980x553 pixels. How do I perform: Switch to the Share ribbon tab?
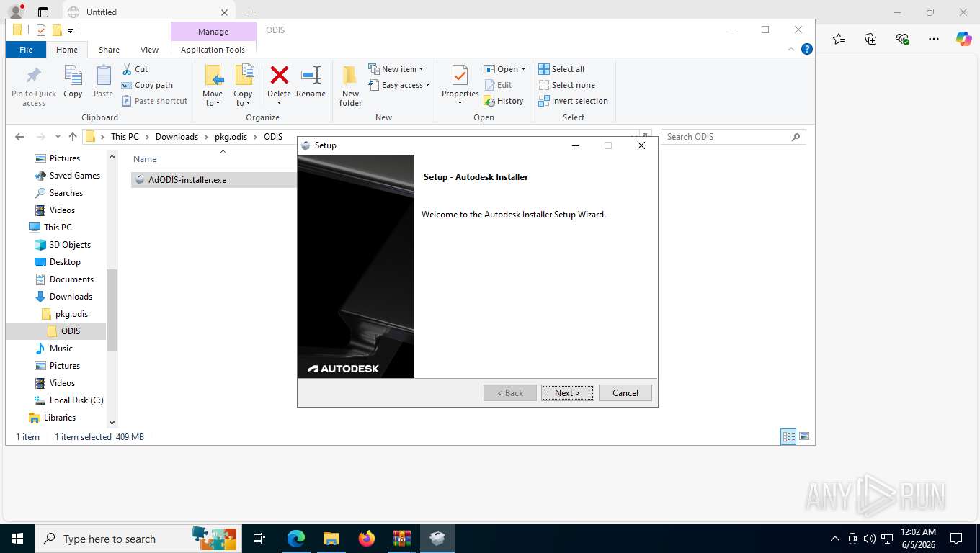[x=110, y=50]
